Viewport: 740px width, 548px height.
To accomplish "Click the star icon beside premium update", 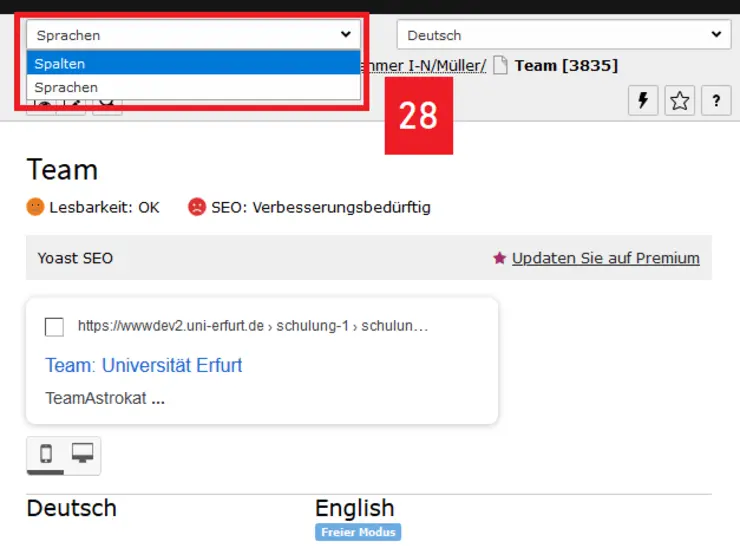I will click(499, 258).
